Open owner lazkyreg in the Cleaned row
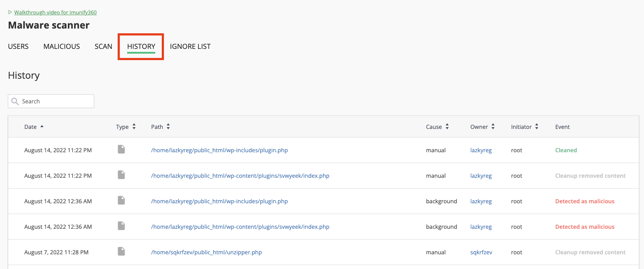 [481, 150]
